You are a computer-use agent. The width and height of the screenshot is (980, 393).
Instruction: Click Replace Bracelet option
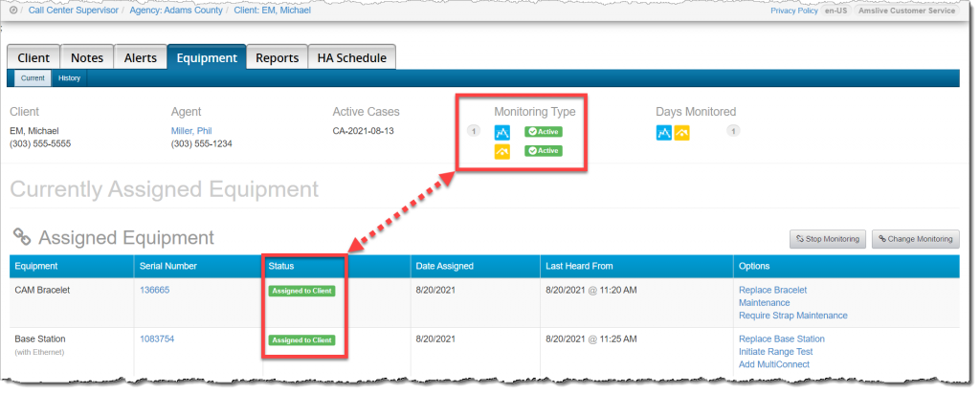click(772, 290)
